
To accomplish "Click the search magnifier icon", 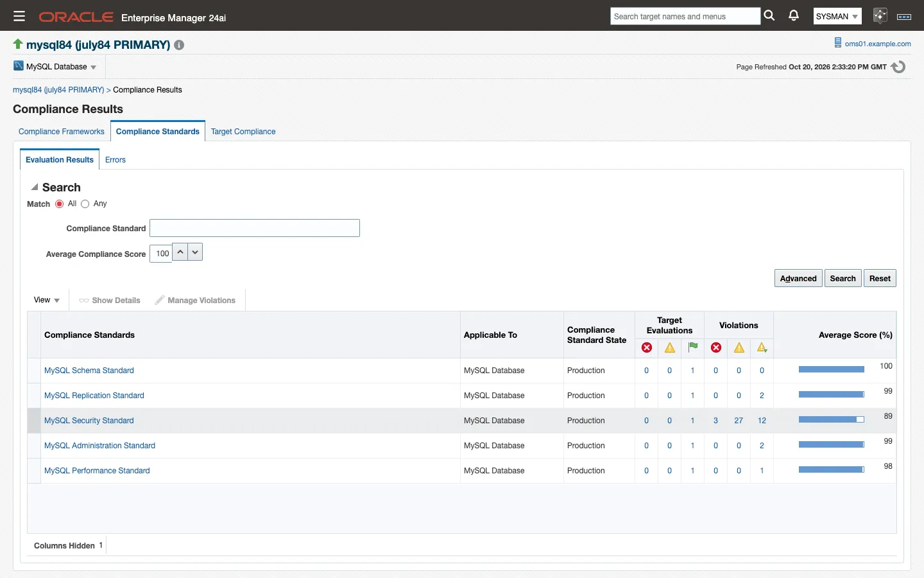I will [x=769, y=16].
